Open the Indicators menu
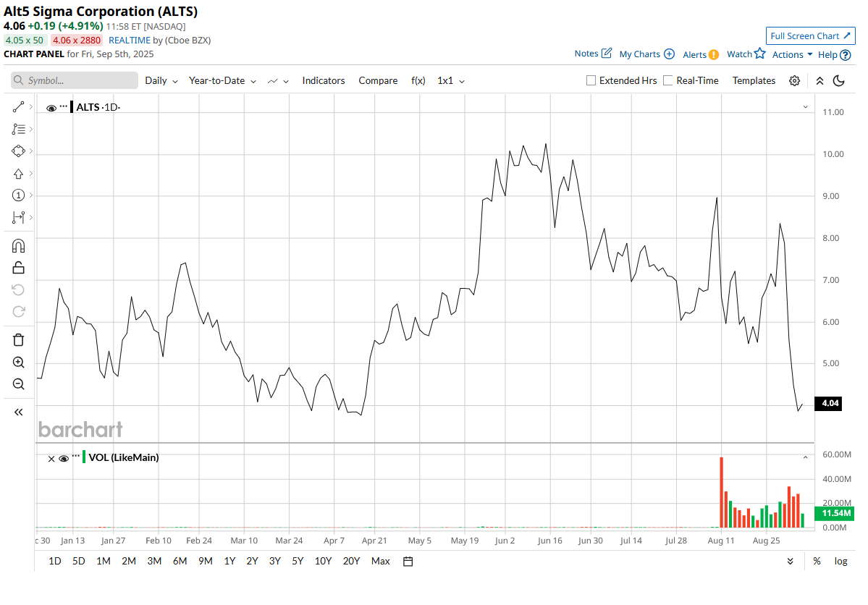 click(x=324, y=81)
